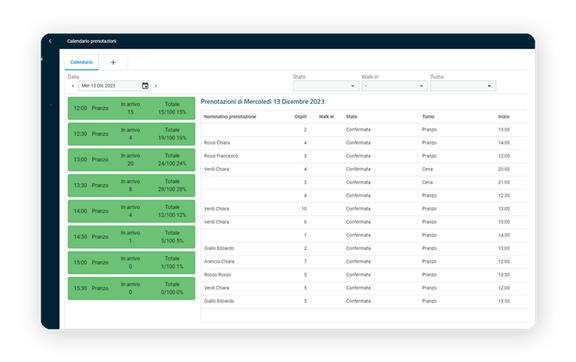Open Arancio Chiara reservation row
Viewport: 576px width, 362px height.
tap(364, 261)
